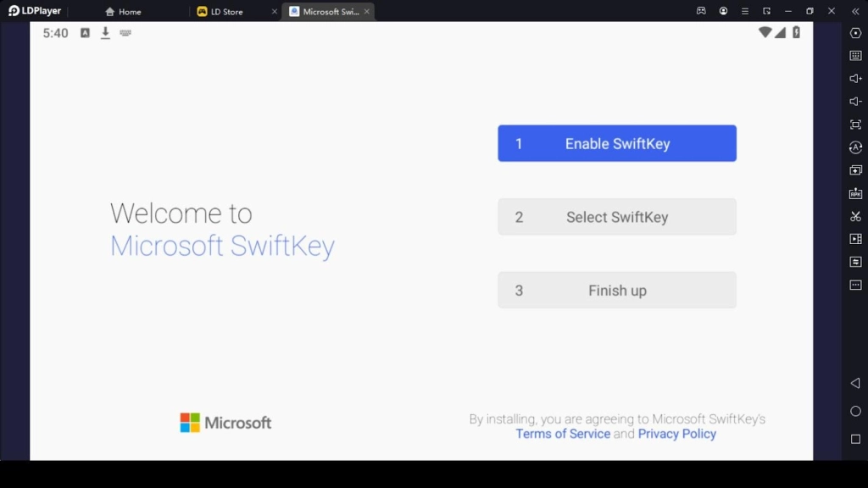Click the scissors screenshot icon in sidebar
Image resolution: width=868 pixels, height=488 pixels.
[x=855, y=216]
